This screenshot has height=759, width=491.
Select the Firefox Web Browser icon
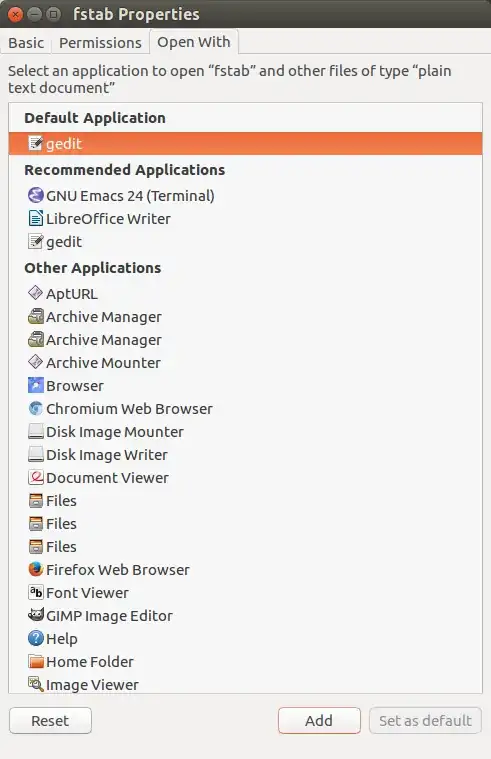[x=36, y=569]
